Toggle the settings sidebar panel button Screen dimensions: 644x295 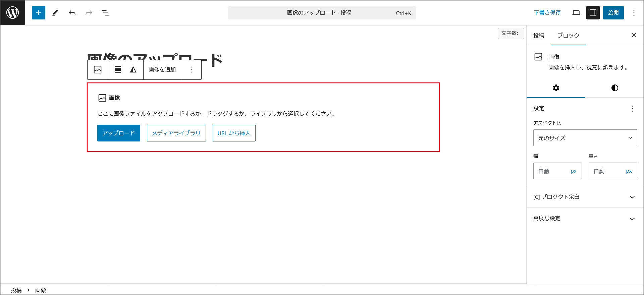(593, 13)
